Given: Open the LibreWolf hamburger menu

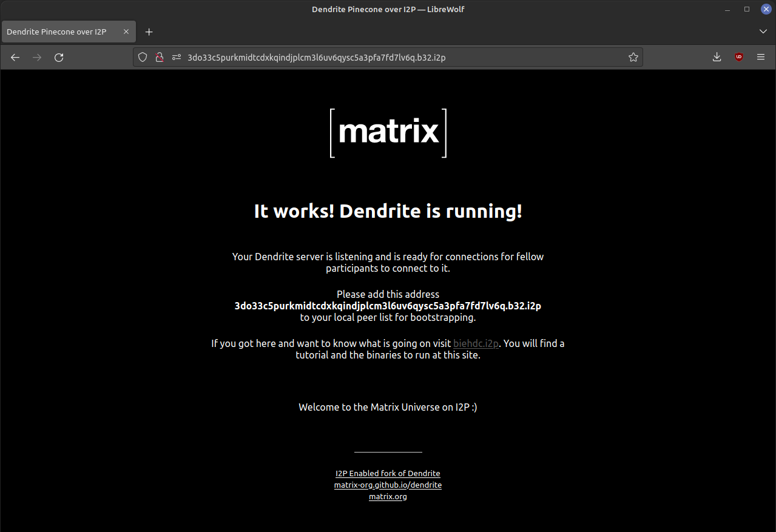Looking at the screenshot, I should tap(760, 57).
